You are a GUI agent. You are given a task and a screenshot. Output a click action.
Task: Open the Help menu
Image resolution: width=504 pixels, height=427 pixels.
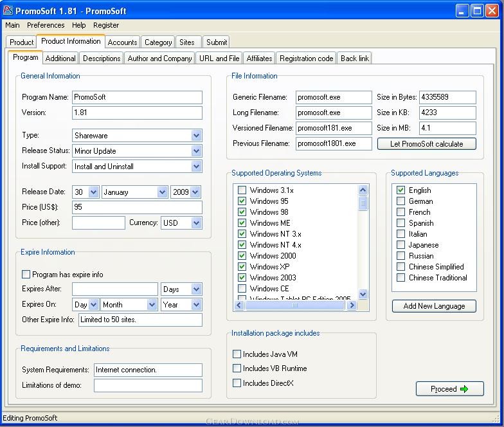point(78,25)
